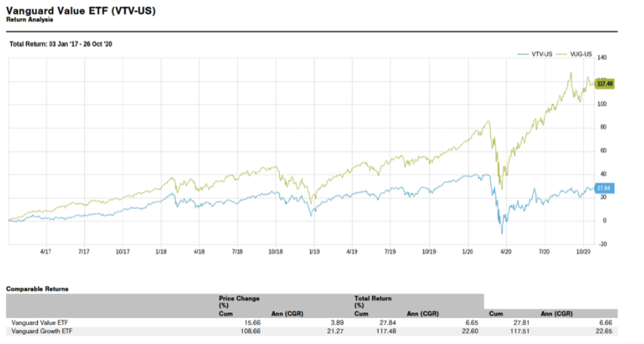This screenshot has width=644, height=344.
Task: Click the 10/20 x-axis label
Action: pyautogui.click(x=583, y=251)
